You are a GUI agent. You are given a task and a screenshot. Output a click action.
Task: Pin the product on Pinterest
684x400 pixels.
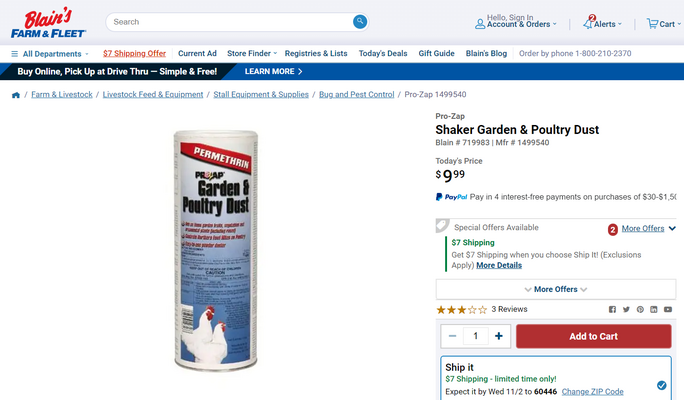tap(640, 309)
